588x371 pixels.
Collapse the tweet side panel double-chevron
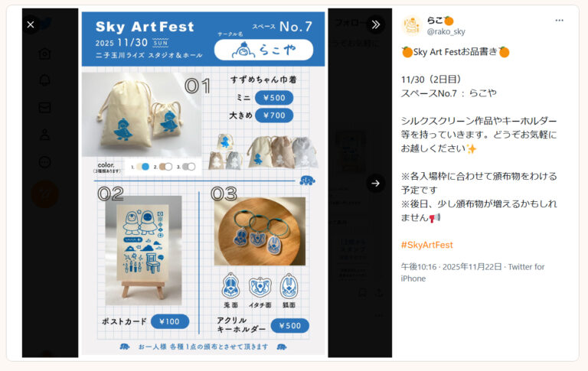pos(375,24)
